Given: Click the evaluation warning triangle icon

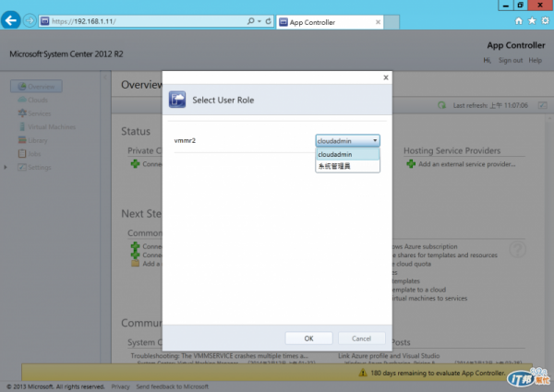Looking at the screenshot, I should 363,373.
